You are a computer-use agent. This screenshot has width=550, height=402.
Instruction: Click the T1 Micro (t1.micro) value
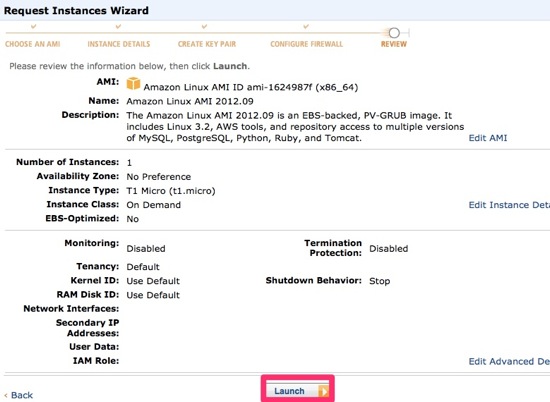coord(171,191)
